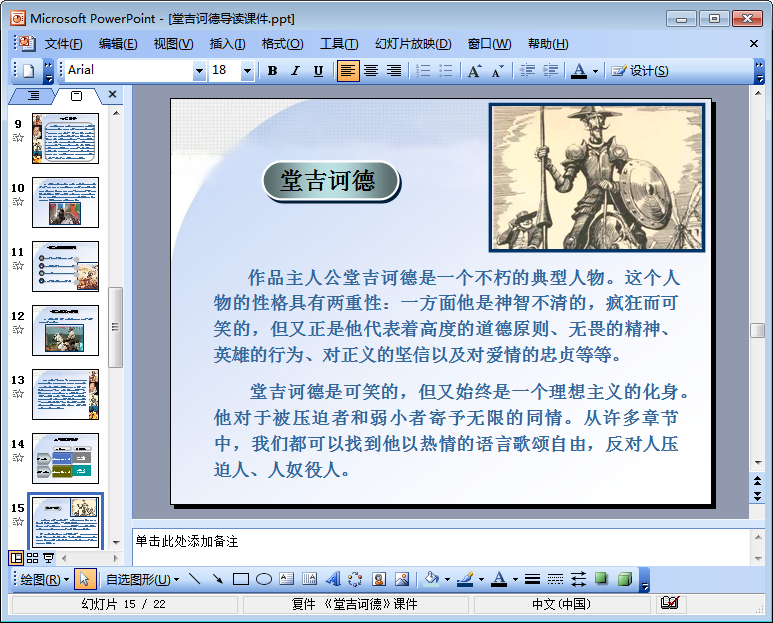Apply Line Color brush
This screenshot has height=623, width=773.
tap(465, 579)
